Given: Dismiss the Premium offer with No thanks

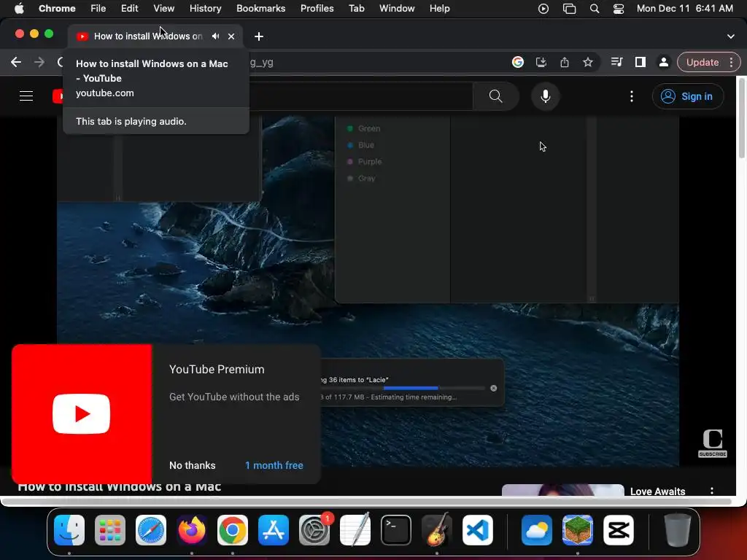Looking at the screenshot, I should (x=193, y=465).
